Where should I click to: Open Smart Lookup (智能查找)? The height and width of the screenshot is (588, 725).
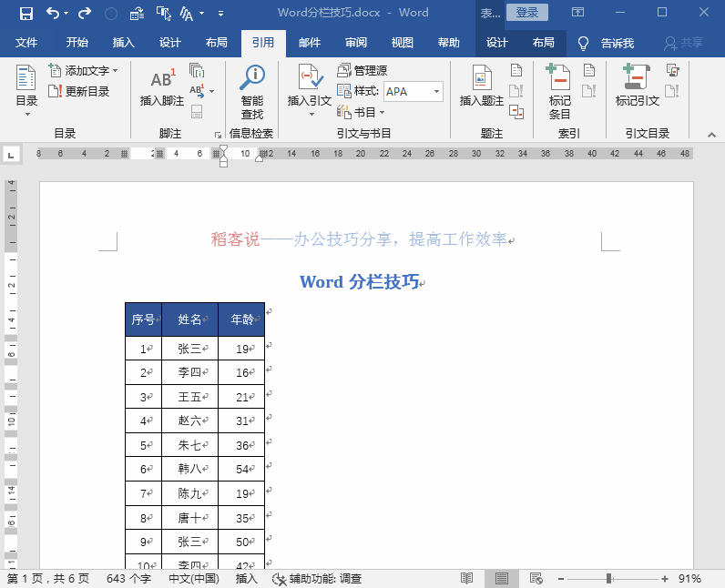tap(252, 92)
